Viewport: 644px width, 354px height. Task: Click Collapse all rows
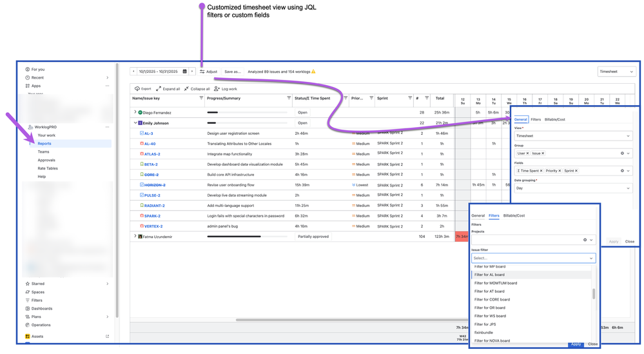pos(197,89)
